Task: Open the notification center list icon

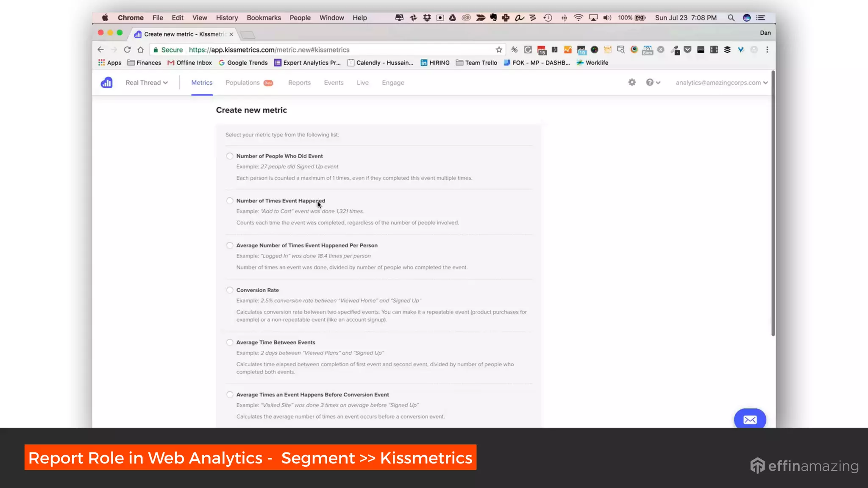Action: (761, 18)
